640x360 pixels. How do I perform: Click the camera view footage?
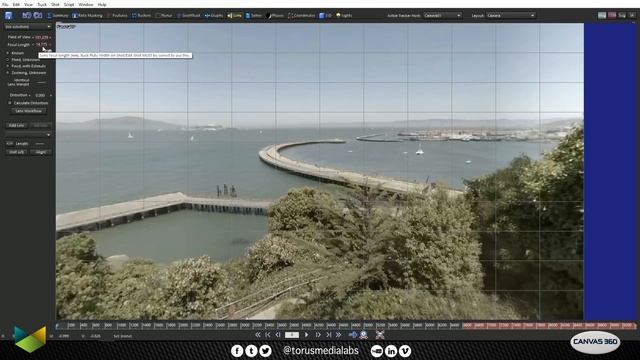[x=320, y=171]
